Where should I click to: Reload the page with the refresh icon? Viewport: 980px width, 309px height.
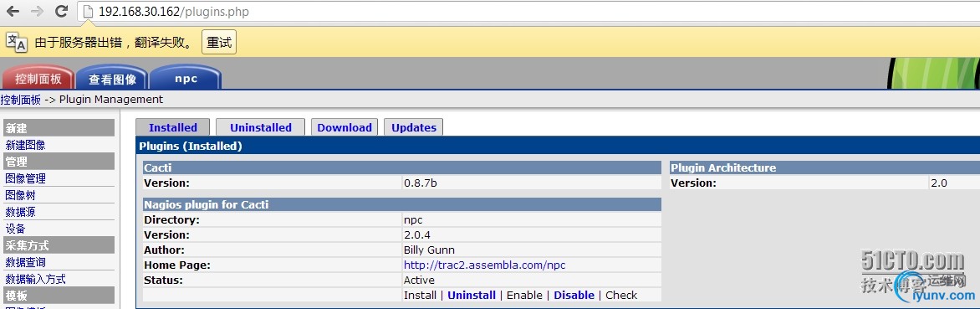point(61,11)
